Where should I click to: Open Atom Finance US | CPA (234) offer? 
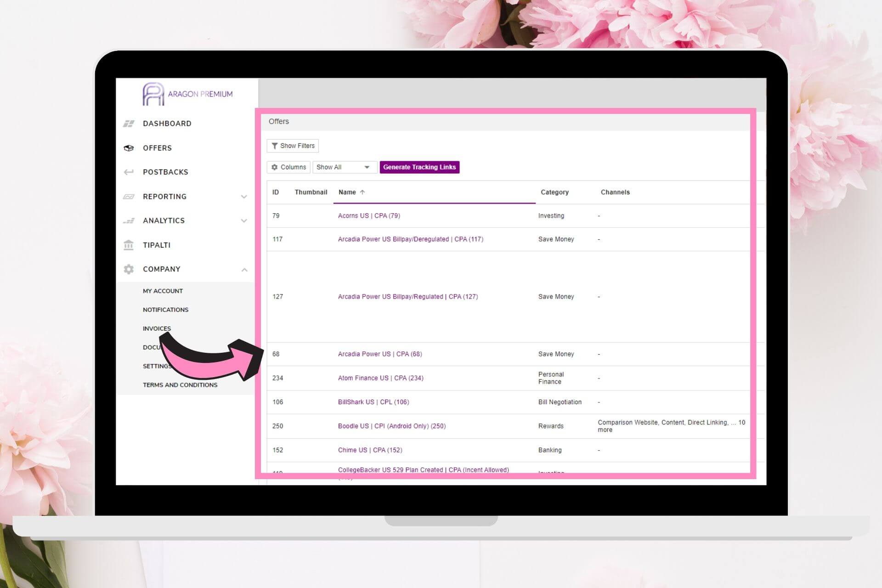[381, 378]
